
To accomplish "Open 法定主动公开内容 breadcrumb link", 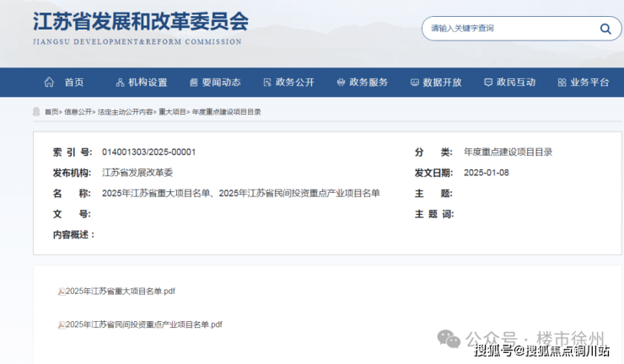I will pos(125,112).
